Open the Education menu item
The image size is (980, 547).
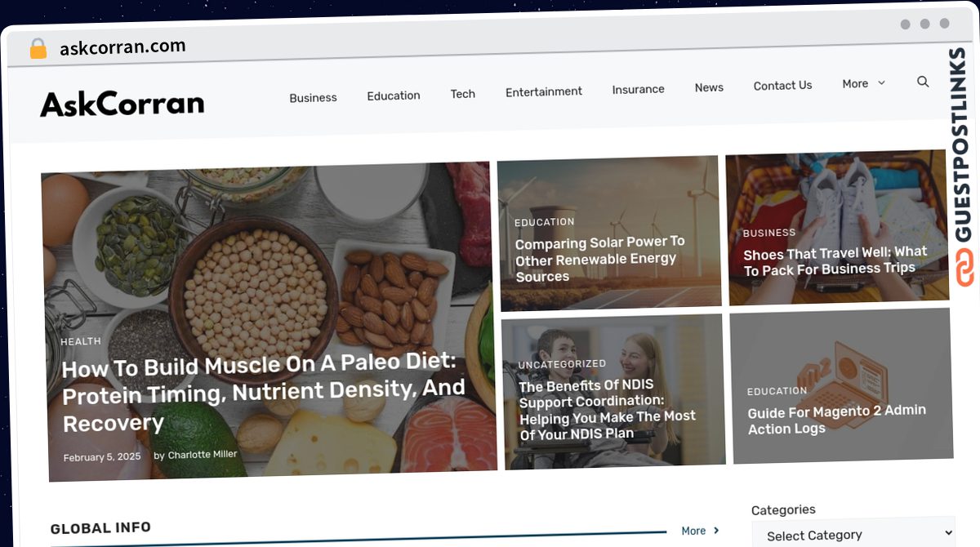click(394, 96)
